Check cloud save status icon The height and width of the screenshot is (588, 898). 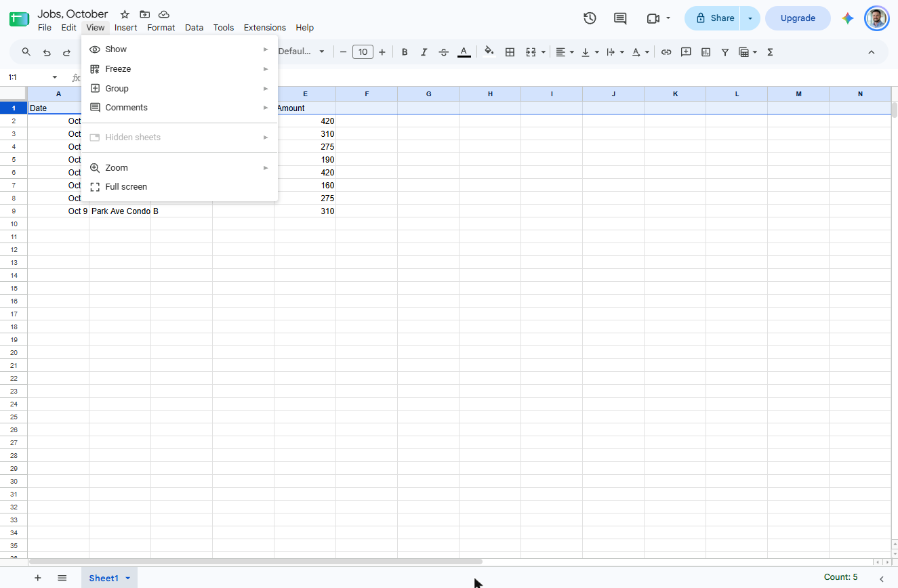(164, 14)
